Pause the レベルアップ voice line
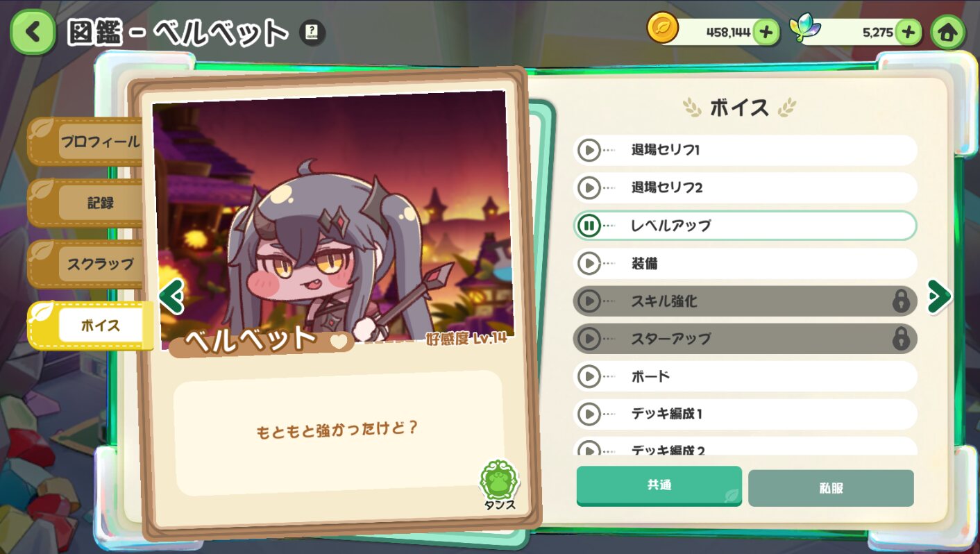This screenshot has height=554, width=980. (589, 226)
